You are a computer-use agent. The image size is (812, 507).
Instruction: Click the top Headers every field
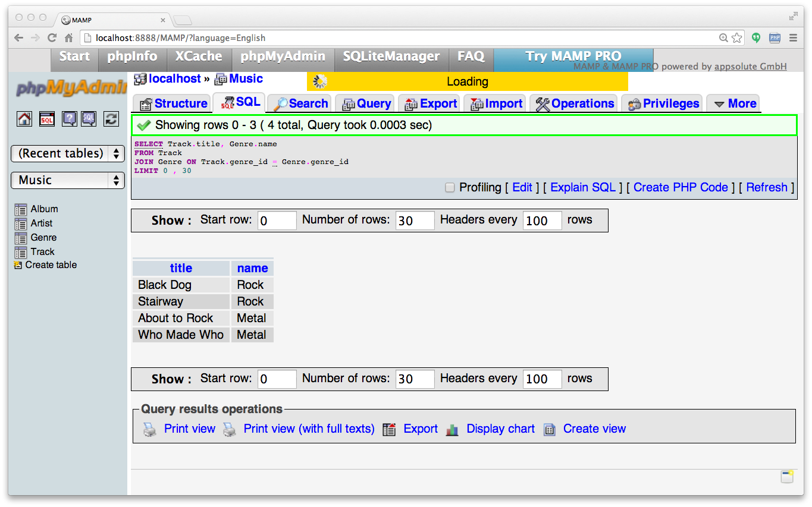point(543,221)
